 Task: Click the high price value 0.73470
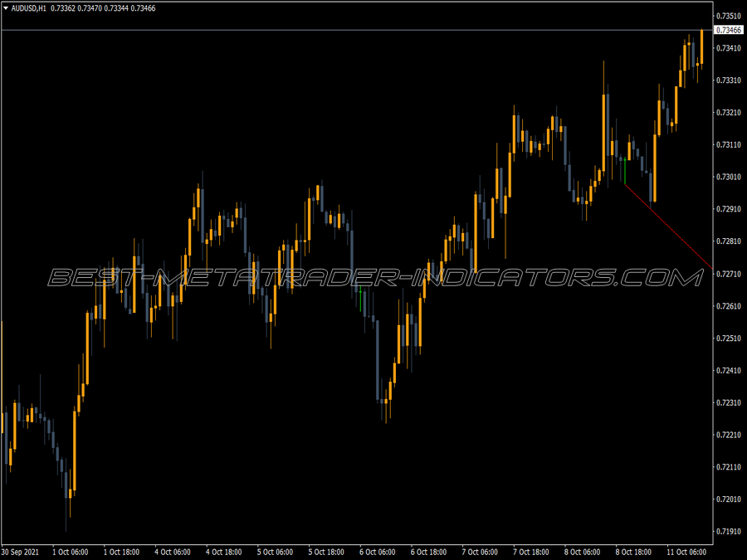(x=89, y=7)
